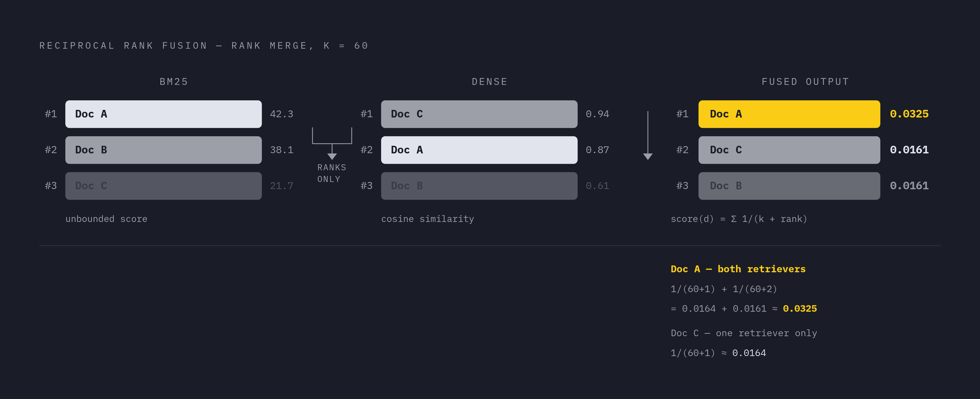The image size is (980, 399).
Task: Click the 1/(60+1) ≈ 0.0164 line
Action: pyautogui.click(x=718, y=353)
